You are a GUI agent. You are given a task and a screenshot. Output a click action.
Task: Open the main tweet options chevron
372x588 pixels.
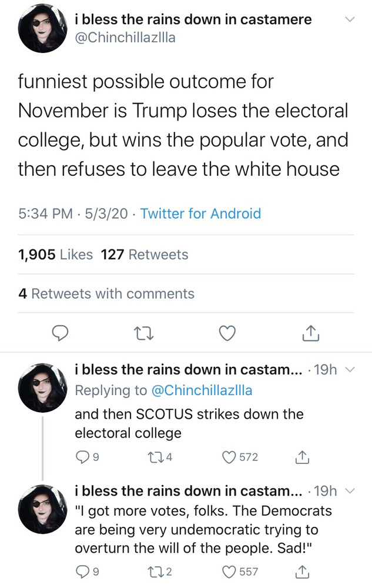coord(350,20)
